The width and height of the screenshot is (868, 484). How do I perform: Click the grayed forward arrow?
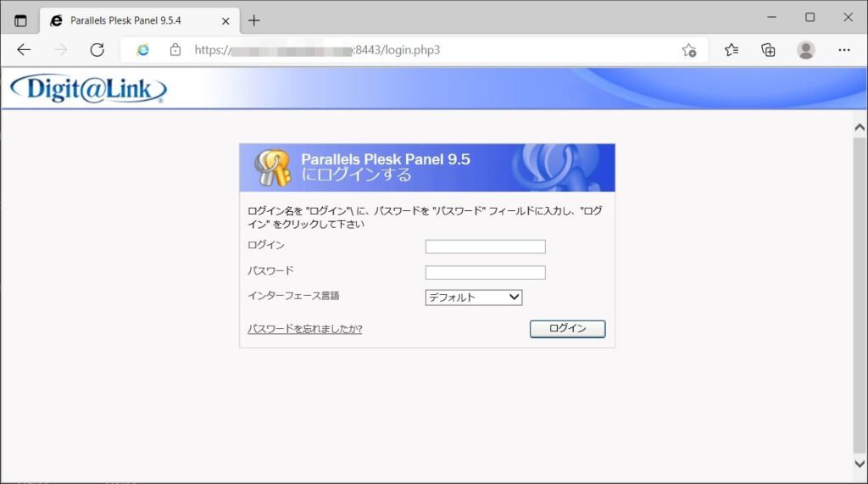click(60, 50)
